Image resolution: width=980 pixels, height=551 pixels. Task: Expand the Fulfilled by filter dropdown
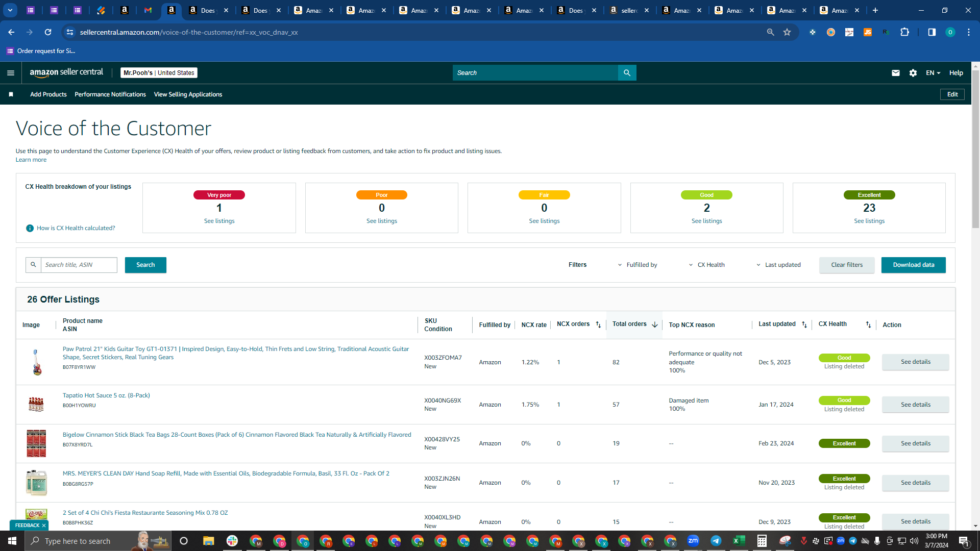638,265
